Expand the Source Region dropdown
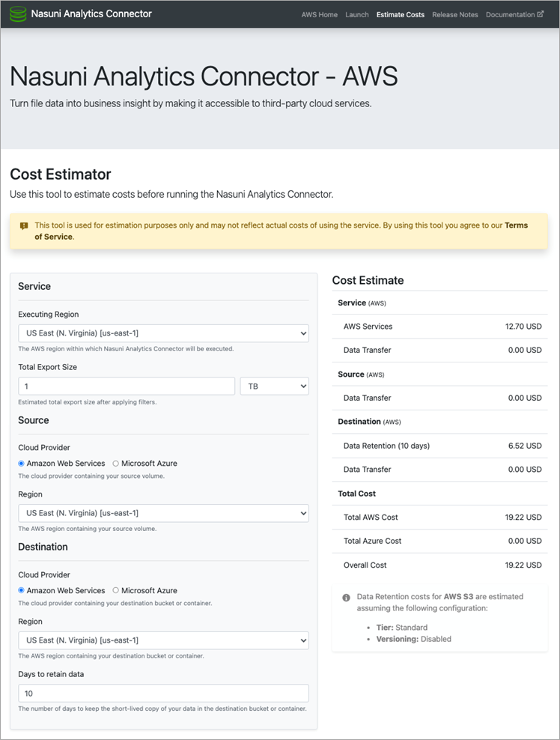Screen dimensions: 560x740 (163, 513)
